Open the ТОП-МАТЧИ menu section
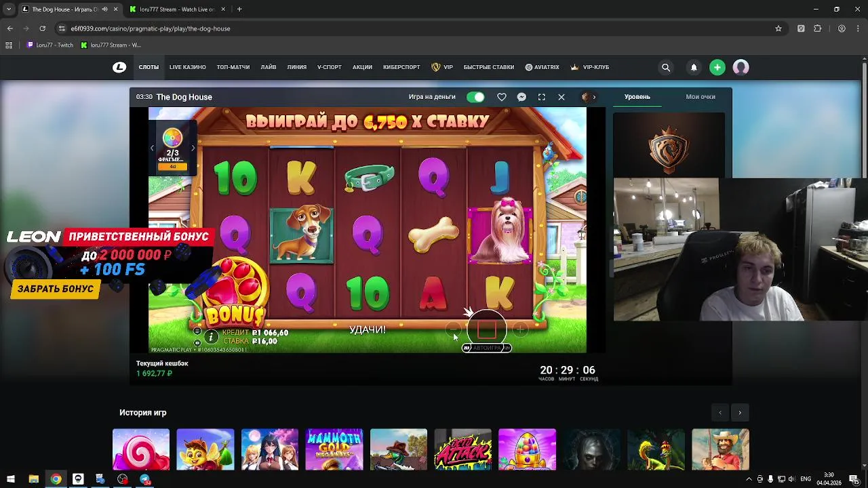Viewport: 868px width, 488px height. click(233, 67)
